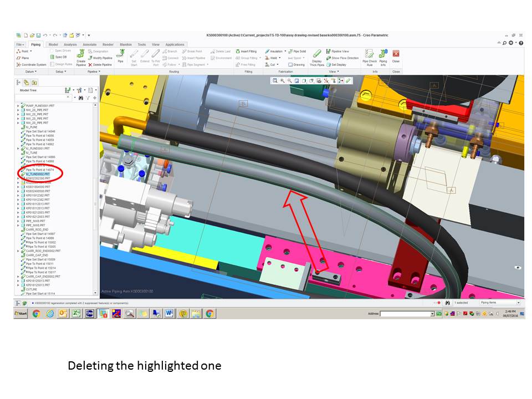The width and height of the screenshot is (532, 399).
Task: Switch to the Model ribbon tab
Action: click(53, 44)
